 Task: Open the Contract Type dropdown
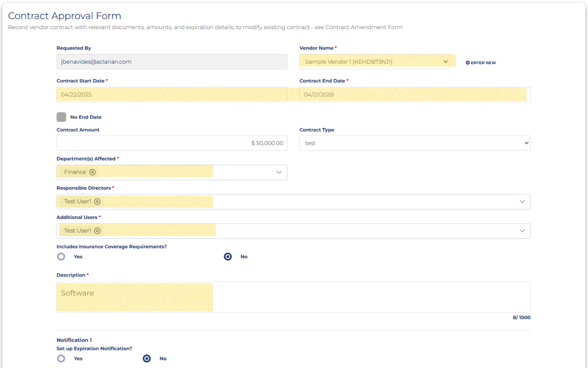point(415,143)
